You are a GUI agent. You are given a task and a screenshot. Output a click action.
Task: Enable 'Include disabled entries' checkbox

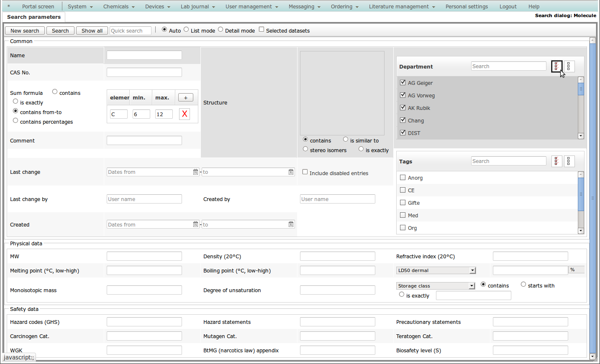[x=305, y=172]
